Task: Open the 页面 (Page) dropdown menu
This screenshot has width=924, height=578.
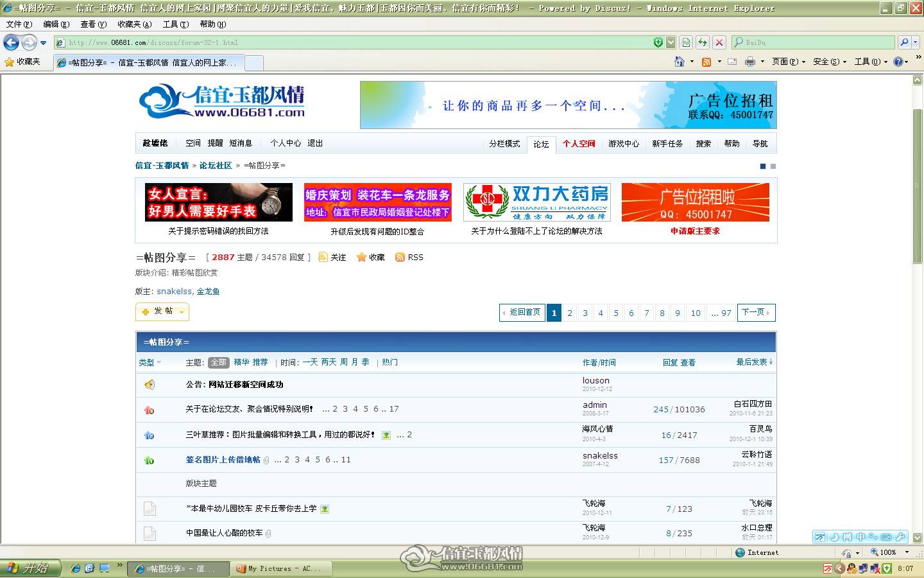Action: pyautogui.click(x=788, y=62)
